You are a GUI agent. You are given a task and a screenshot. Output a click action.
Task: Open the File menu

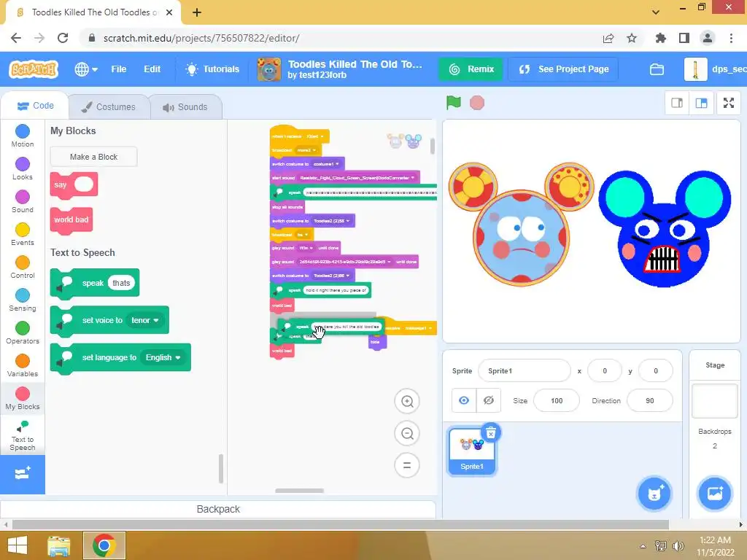[x=119, y=69]
